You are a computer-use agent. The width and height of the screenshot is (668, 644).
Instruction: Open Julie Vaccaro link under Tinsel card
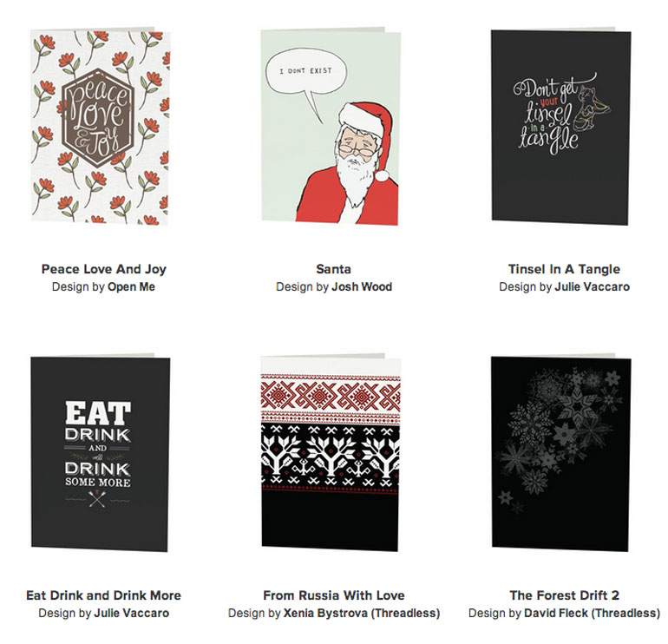pos(593,286)
